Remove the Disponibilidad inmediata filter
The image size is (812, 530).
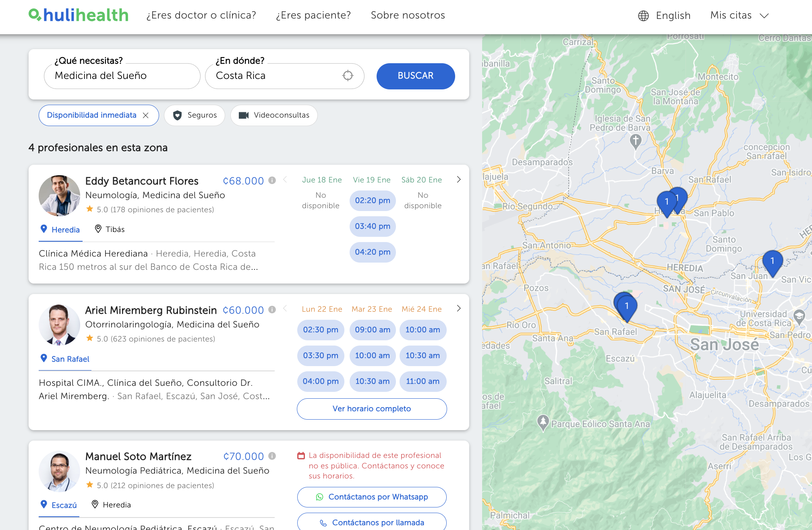pos(146,116)
